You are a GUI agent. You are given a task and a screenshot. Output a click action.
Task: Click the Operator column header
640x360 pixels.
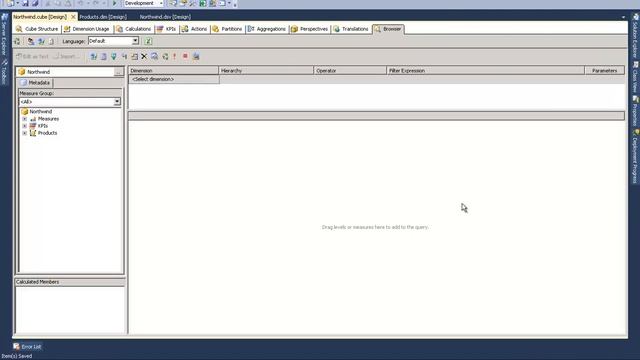350,71
